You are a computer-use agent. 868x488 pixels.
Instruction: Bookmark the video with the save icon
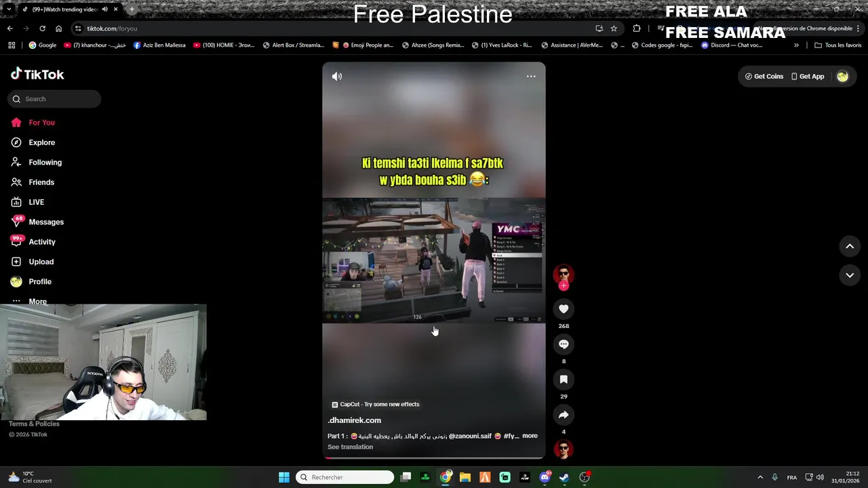click(564, 380)
